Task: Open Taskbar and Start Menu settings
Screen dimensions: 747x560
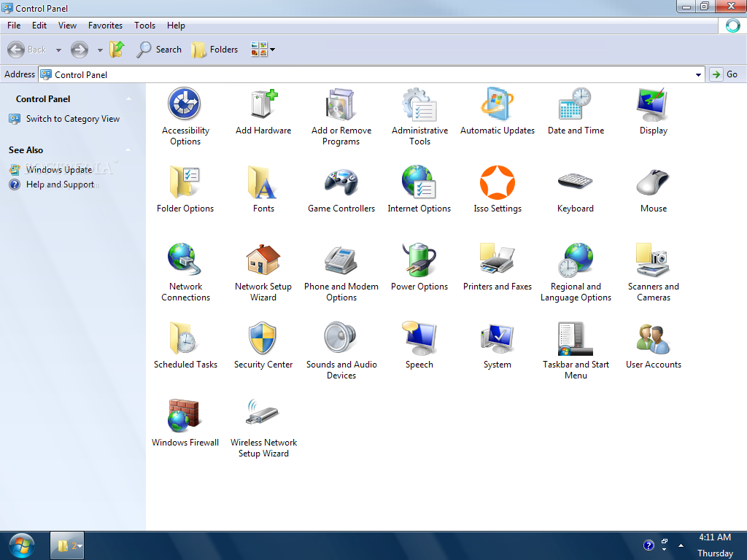Action: click(x=576, y=351)
